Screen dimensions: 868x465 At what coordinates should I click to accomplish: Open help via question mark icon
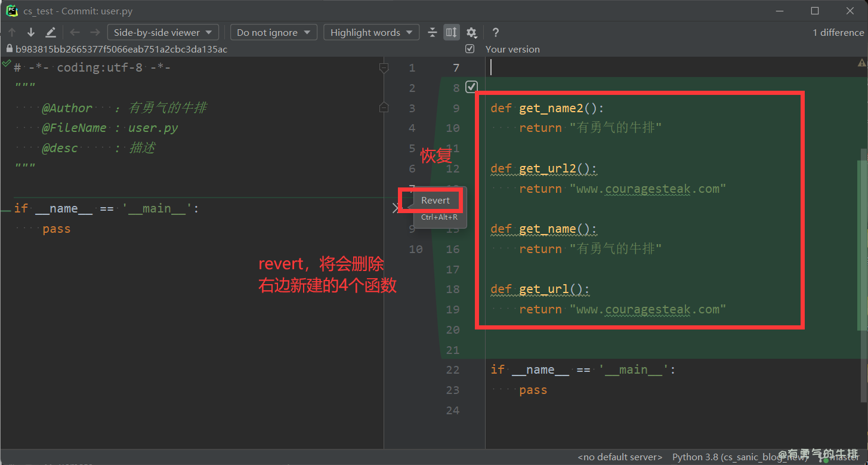click(x=495, y=32)
